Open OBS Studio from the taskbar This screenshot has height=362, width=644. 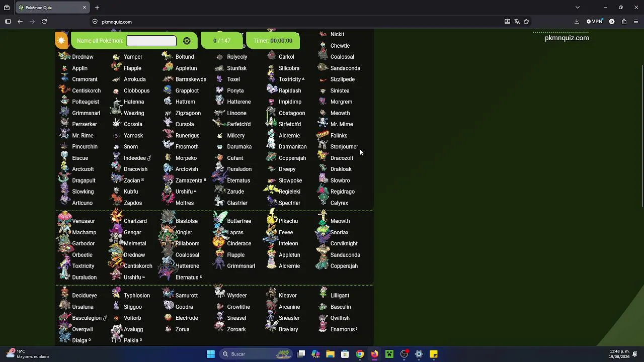(404, 354)
